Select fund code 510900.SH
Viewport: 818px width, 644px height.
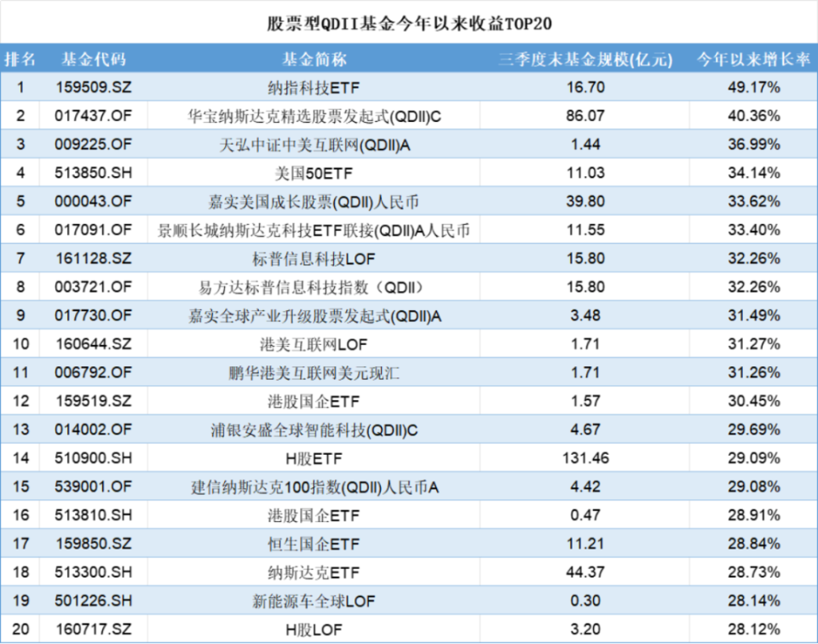94,458
